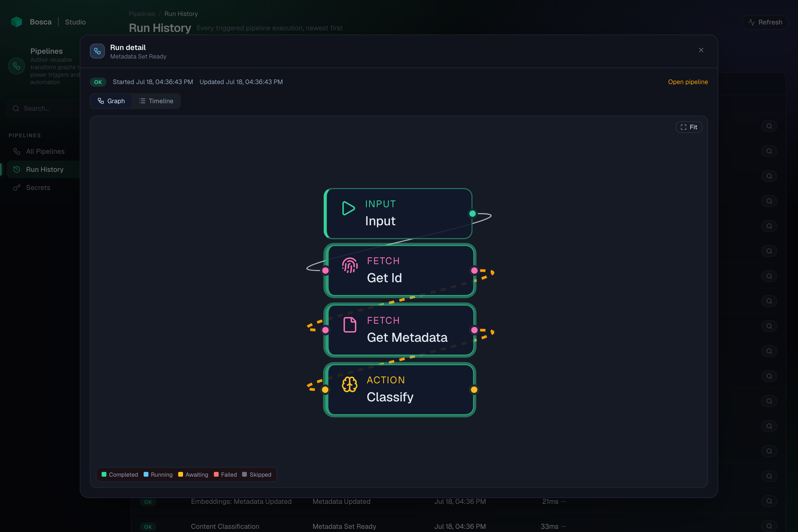The width and height of the screenshot is (798, 532).
Task: Click the Classify input port
Action: pyautogui.click(x=325, y=389)
